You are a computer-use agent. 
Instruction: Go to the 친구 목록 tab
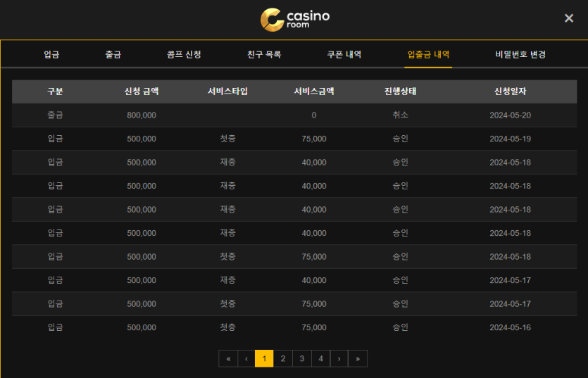[x=264, y=54]
